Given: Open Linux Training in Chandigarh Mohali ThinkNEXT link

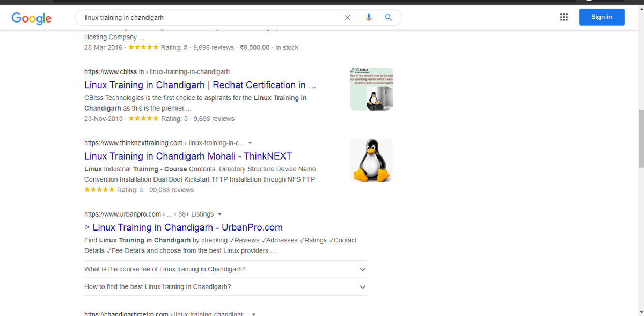Looking at the screenshot, I should [188, 156].
